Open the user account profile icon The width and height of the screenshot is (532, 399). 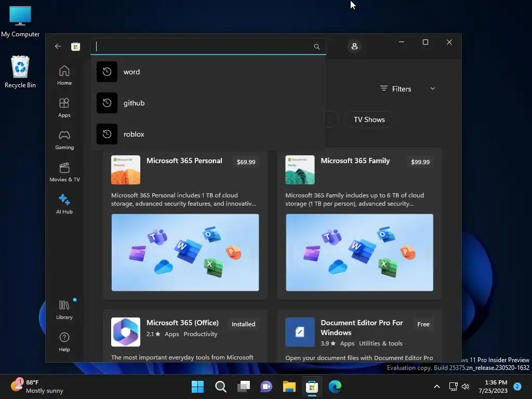point(354,46)
